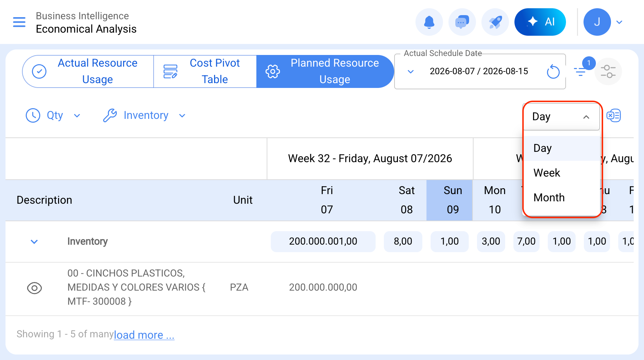Open the chat messages icon
644x360 pixels.
[462, 22]
